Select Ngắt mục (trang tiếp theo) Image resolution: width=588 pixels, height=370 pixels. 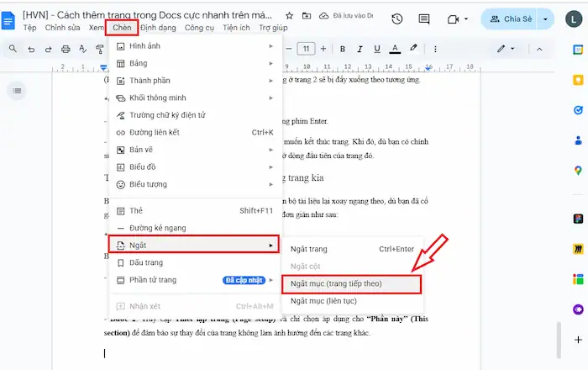(351, 283)
